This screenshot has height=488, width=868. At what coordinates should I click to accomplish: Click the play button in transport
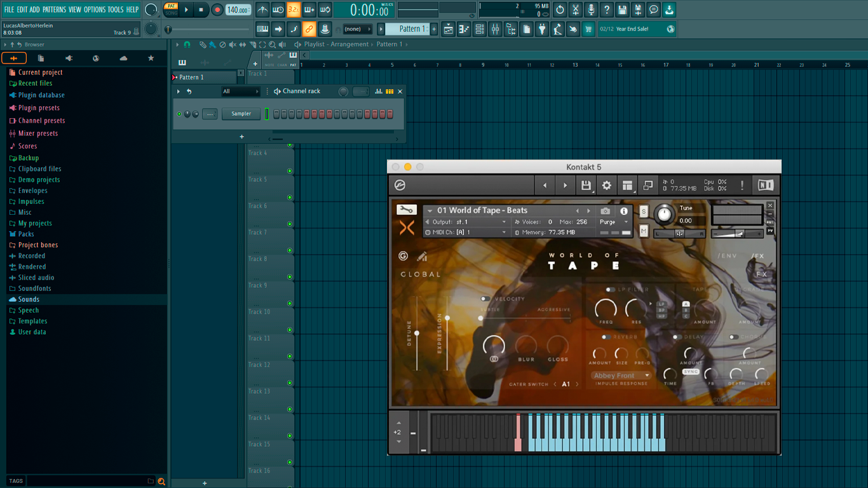point(186,10)
